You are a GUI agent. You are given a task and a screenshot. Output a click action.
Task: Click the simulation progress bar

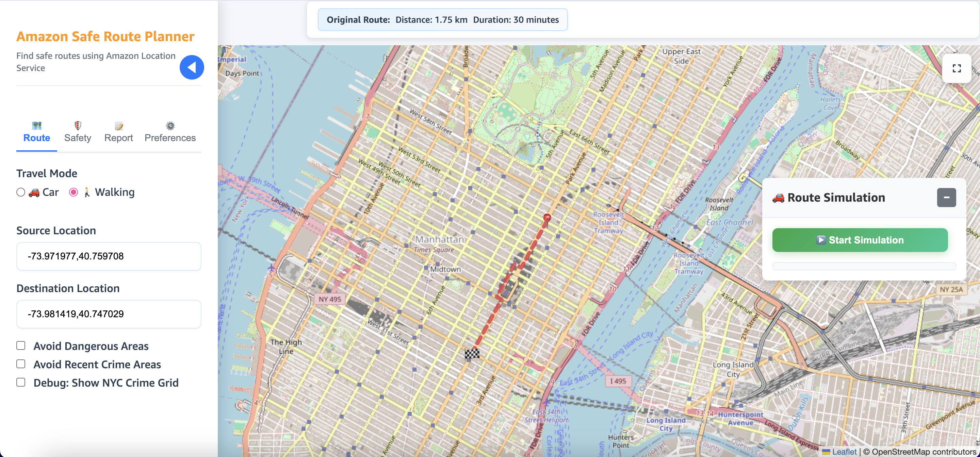[864, 266]
